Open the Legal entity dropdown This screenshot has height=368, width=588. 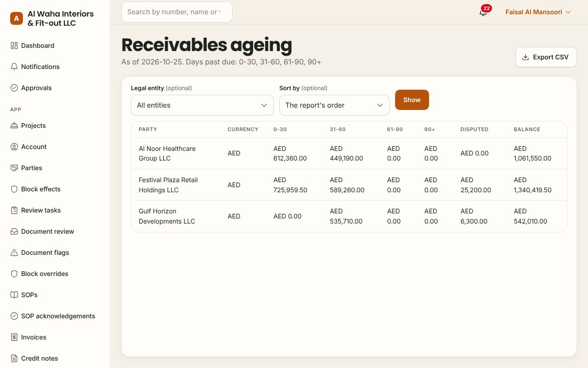pyautogui.click(x=202, y=105)
